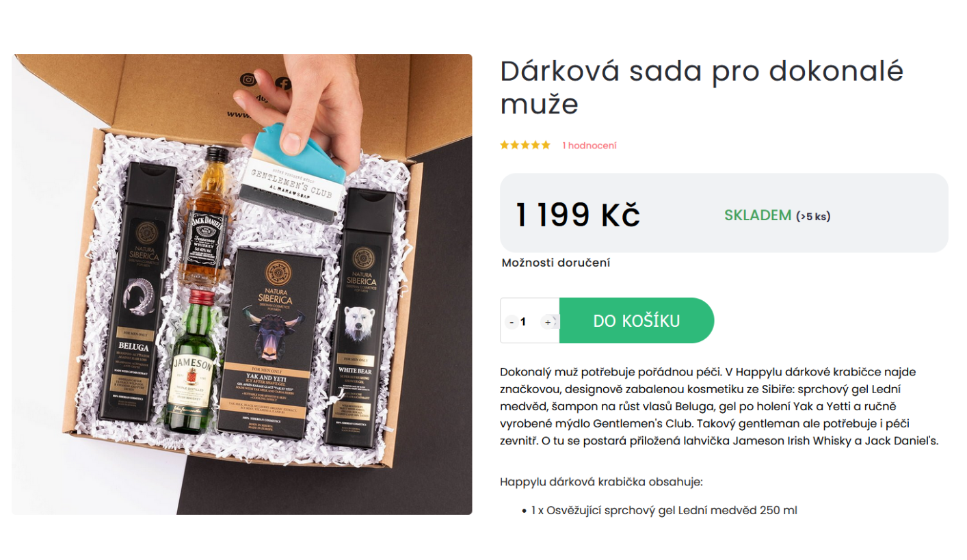Open the 1 hodnocení reviews link
This screenshot has width=967, height=560.
pos(590,146)
